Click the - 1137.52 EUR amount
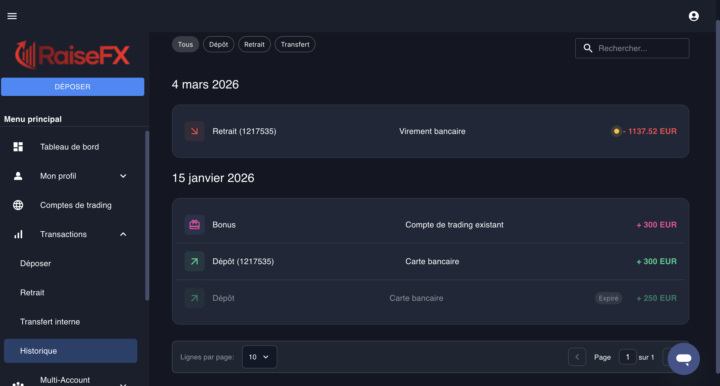 tap(649, 131)
